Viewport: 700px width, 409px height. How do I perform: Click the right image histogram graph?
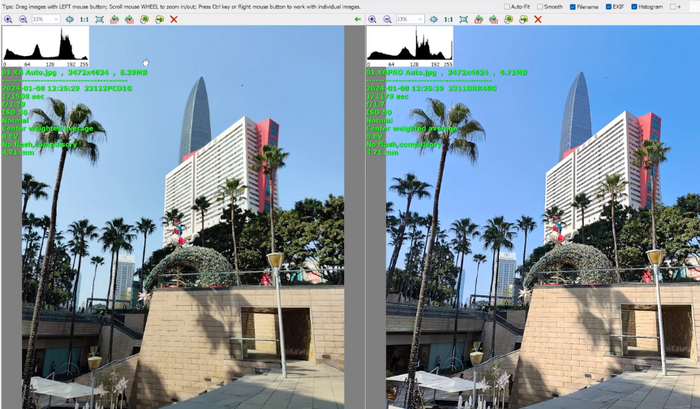coord(410,46)
